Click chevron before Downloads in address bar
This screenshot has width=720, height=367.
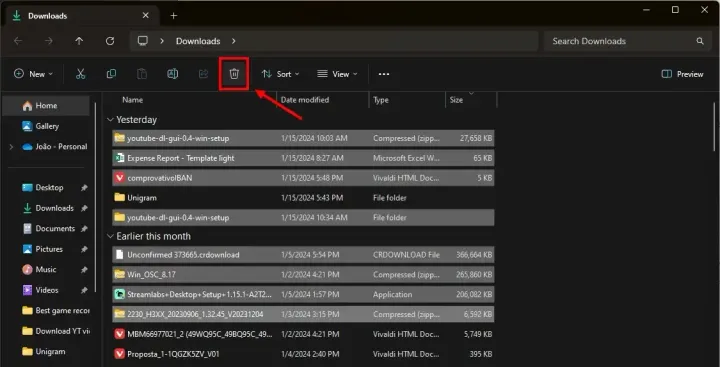(x=162, y=41)
